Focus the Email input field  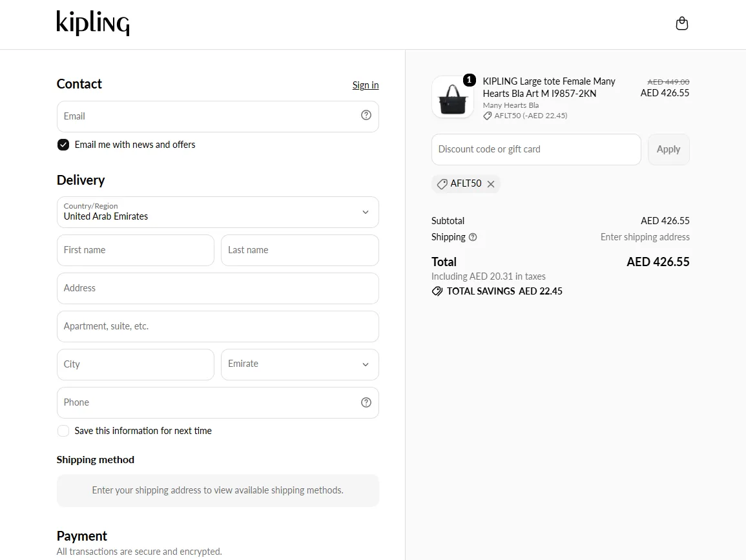(218, 116)
